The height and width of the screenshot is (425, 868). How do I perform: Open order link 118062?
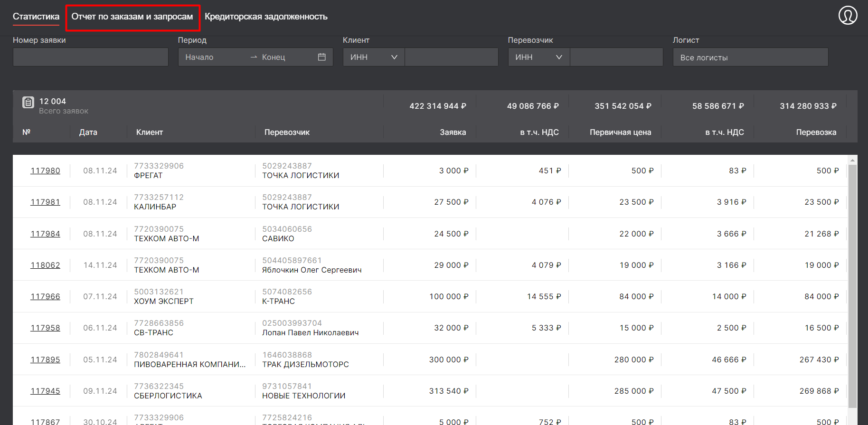pyautogui.click(x=46, y=265)
